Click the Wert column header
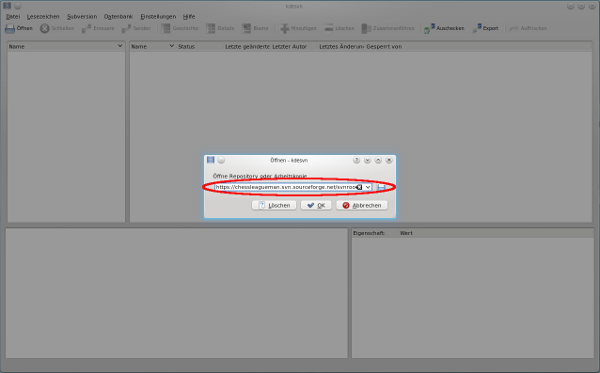Viewport: 600px width, 373px height. (x=406, y=233)
